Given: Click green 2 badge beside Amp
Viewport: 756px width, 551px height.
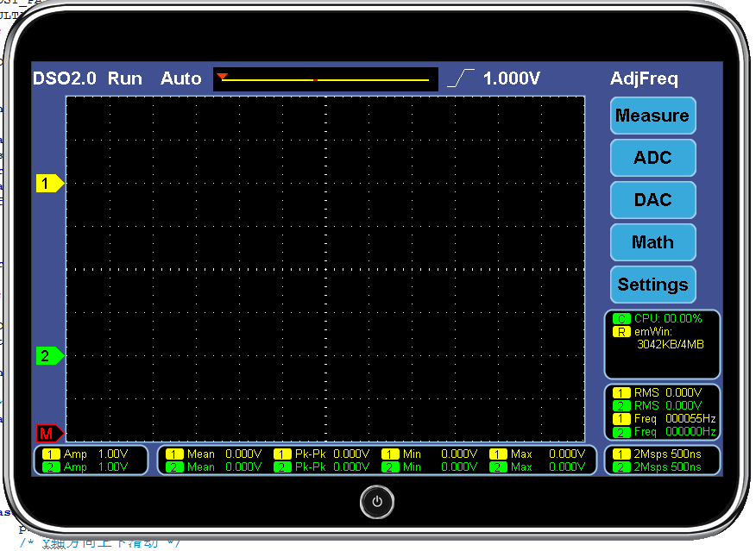Looking at the screenshot, I should coord(51,467).
